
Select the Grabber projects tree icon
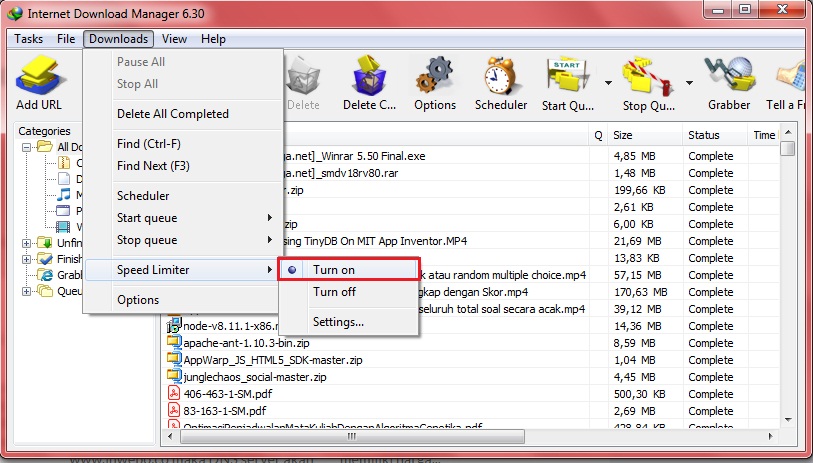tap(46, 275)
